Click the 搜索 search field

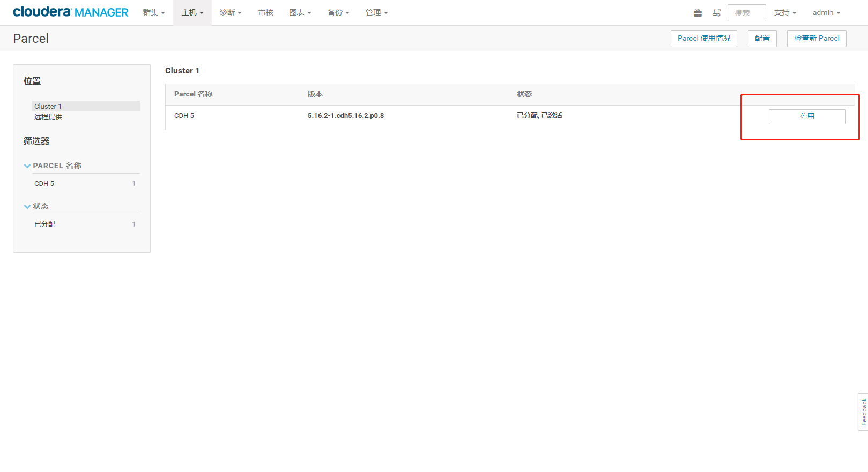[746, 12]
